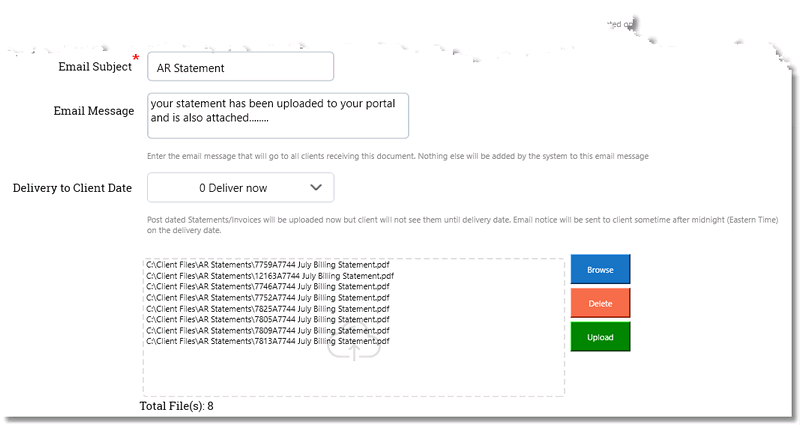Click the cloud upload icon in drop zone
This screenshot has width=800, height=425.
pos(354,342)
